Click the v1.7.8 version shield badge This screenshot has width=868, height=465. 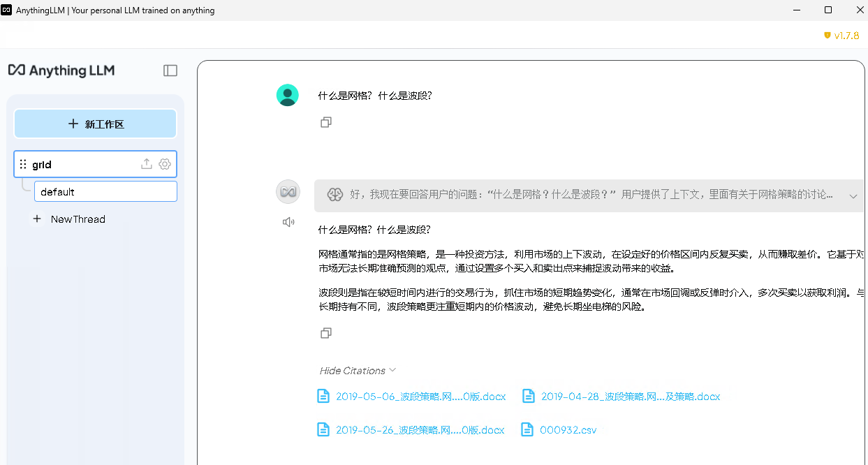click(841, 35)
